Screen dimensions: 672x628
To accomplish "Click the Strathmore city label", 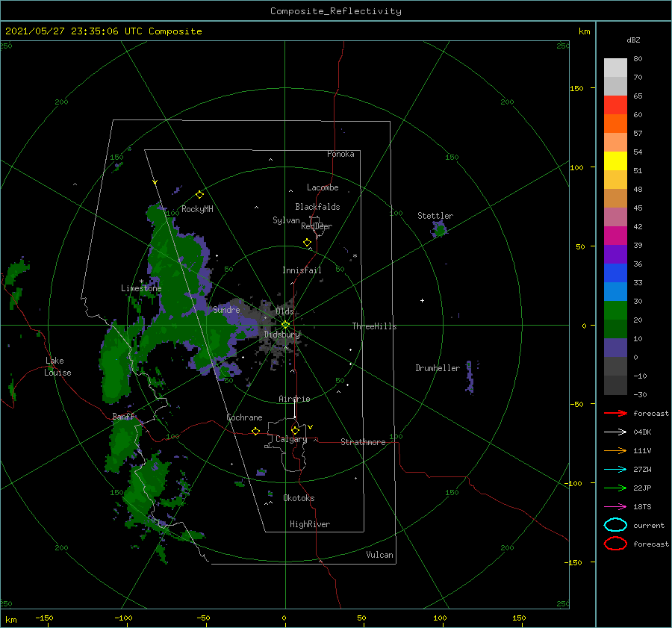I will pos(363,442).
